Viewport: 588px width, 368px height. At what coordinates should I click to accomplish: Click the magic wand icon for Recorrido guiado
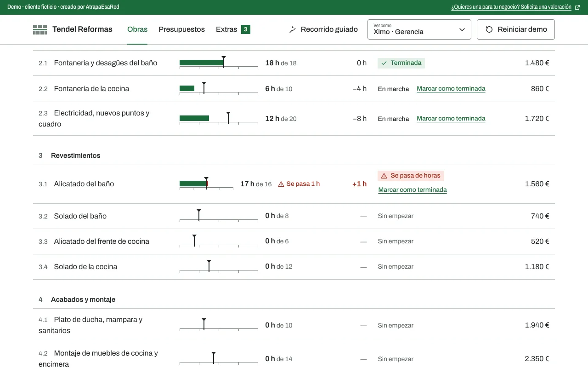[x=293, y=29]
